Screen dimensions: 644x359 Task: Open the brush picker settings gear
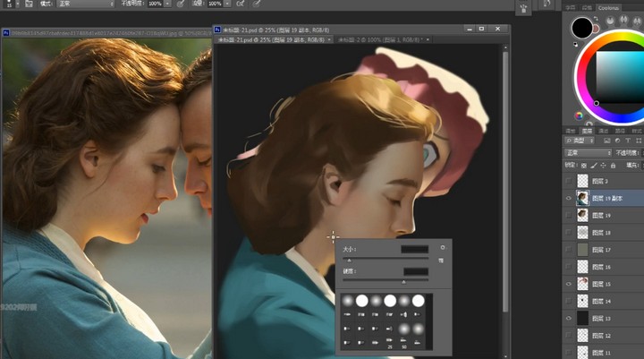point(442,247)
